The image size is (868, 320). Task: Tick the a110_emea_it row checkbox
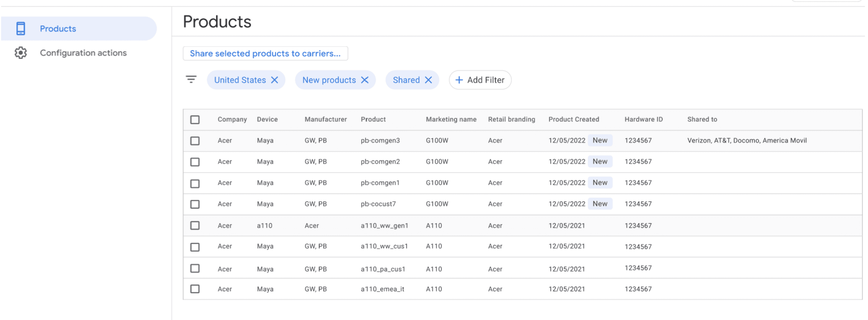coord(195,289)
